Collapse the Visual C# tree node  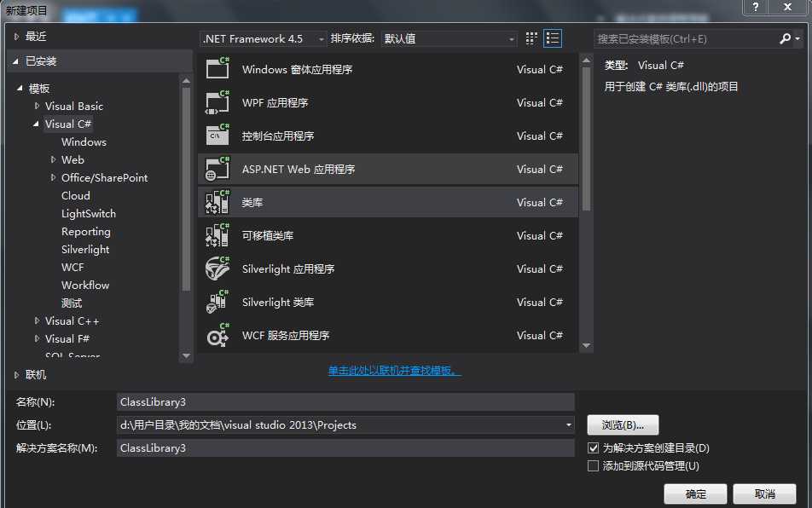36,124
